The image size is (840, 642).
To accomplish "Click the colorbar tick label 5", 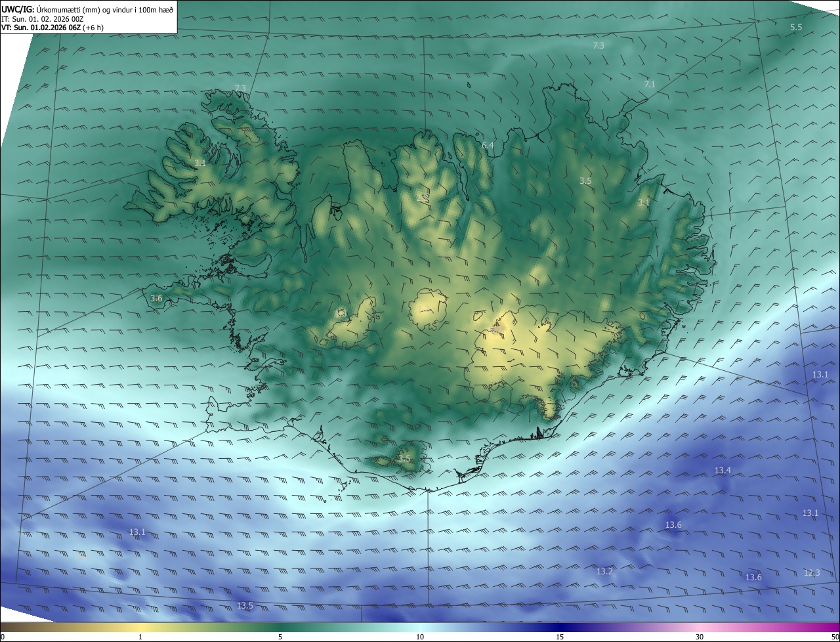I will coord(280,637).
